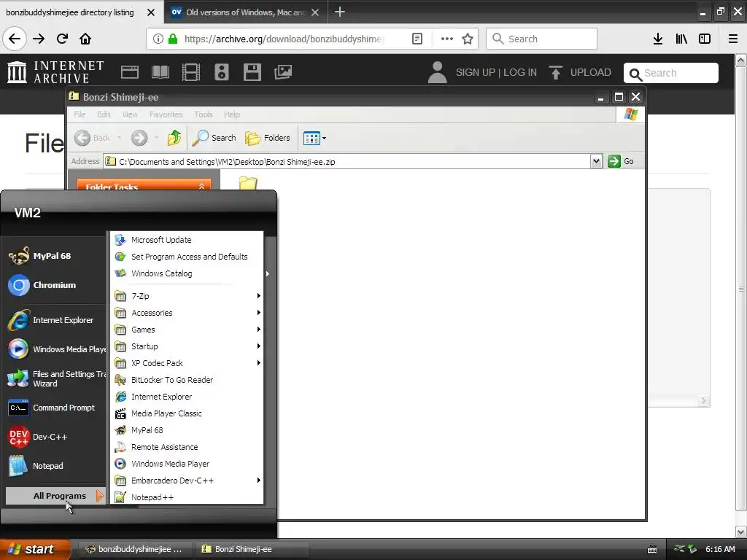
Task: Launch Media Player Classic from programs list
Action: point(187,413)
